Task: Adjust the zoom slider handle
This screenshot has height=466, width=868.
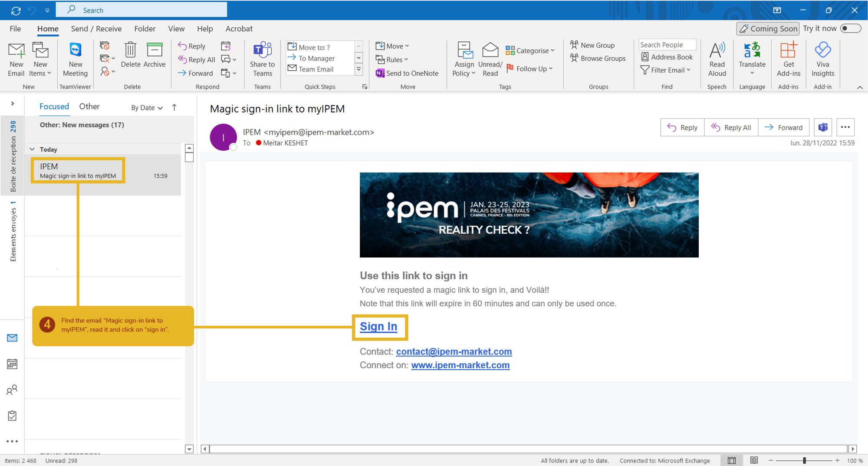Action: pyautogui.click(x=804, y=460)
